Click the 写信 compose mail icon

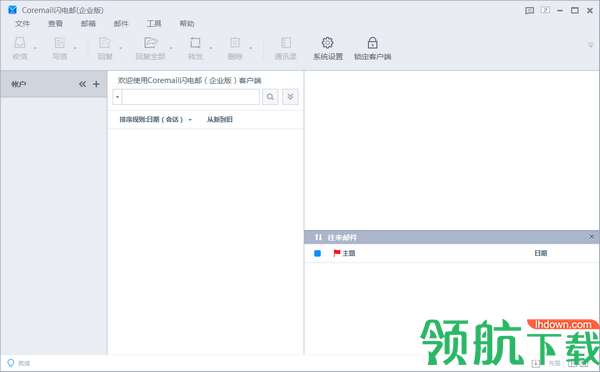[x=60, y=42]
